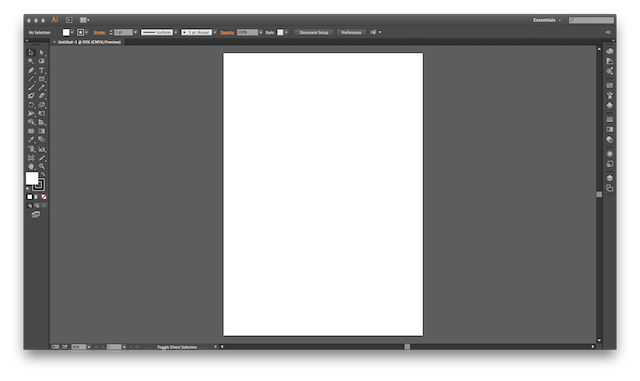Screen dimensions: 640x381
Task: Open the Color Guide panel icon
Action: coord(610,61)
